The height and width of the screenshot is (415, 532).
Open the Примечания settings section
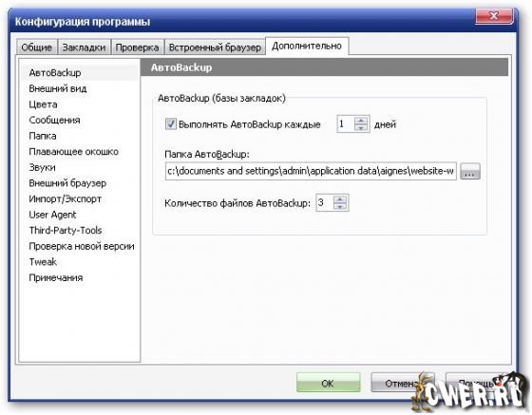coord(56,277)
